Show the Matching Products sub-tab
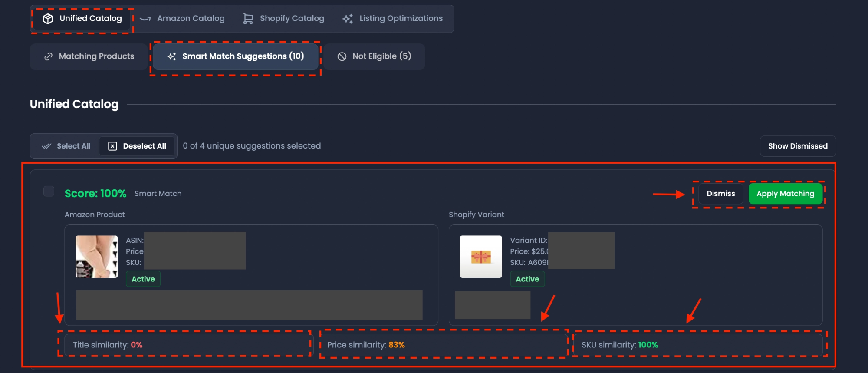This screenshot has width=868, height=373. click(x=89, y=56)
